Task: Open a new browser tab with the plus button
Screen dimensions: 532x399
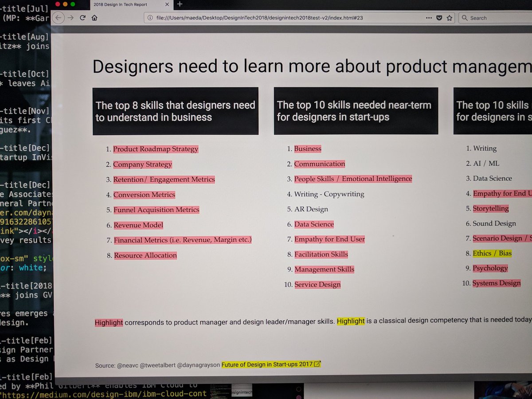Action: point(179,4)
